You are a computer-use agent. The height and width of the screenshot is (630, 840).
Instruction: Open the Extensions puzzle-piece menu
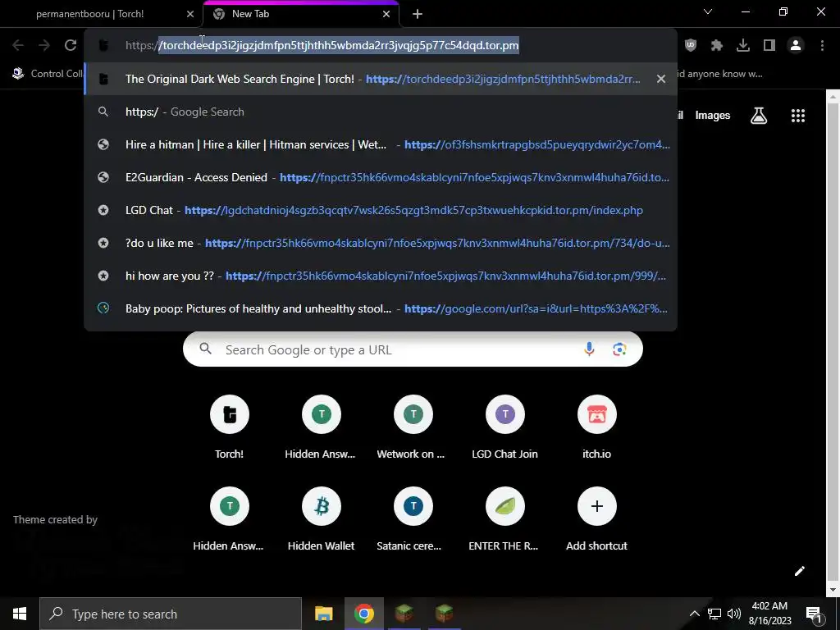[x=717, y=46]
